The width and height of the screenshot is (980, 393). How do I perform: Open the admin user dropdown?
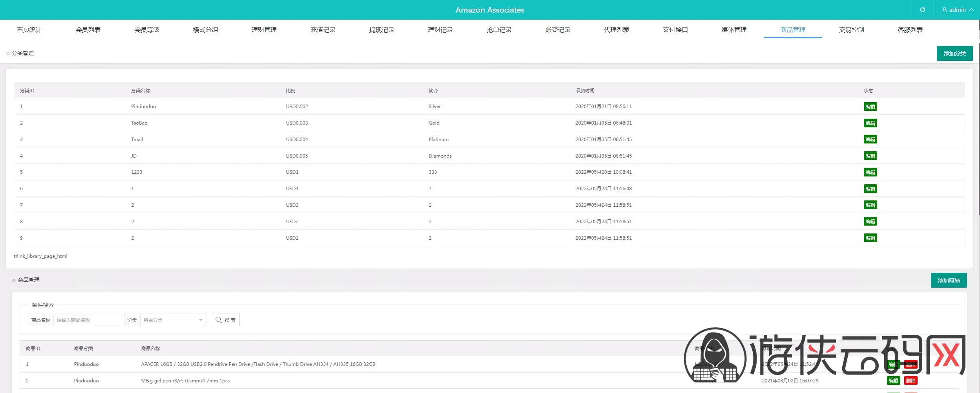pyautogui.click(x=958, y=10)
